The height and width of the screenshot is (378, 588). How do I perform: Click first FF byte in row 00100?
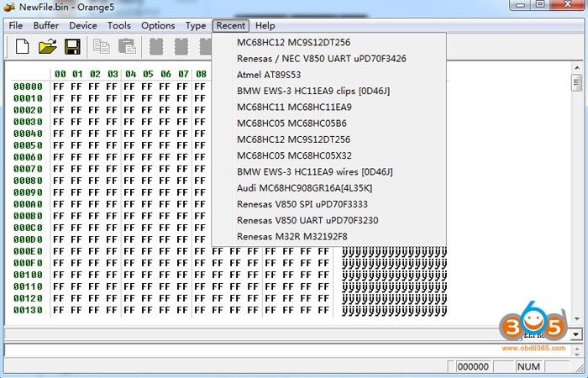(59, 275)
